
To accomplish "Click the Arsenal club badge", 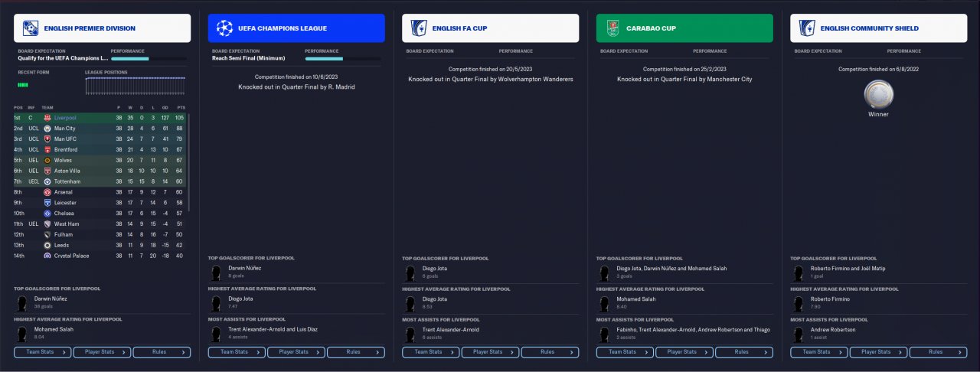I will pyautogui.click(x=47, y=192).
